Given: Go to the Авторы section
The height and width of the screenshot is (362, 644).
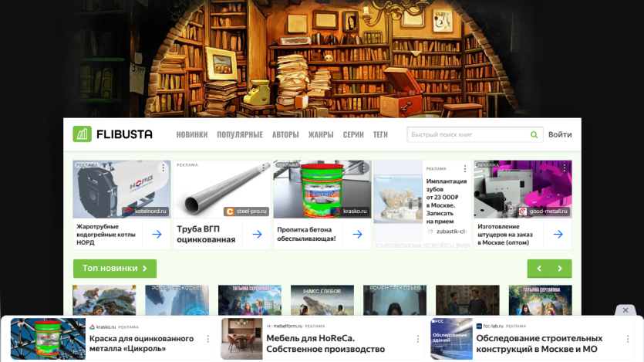Looking at the screenshot, I should pos(285,134).
